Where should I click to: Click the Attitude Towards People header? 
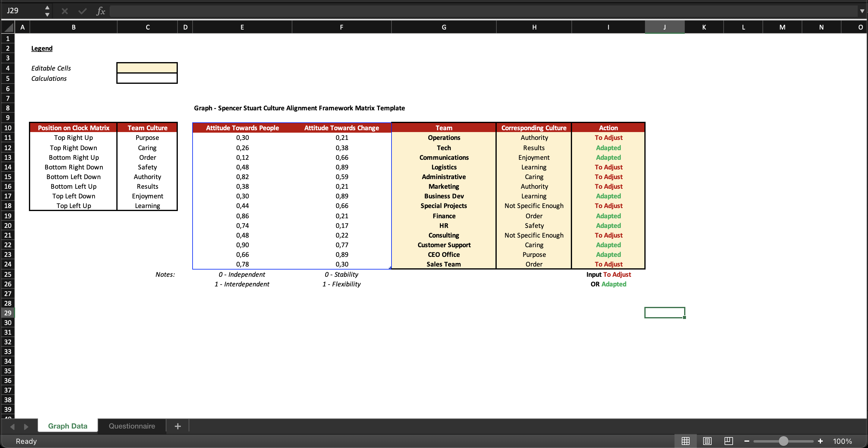pos(242,128)
